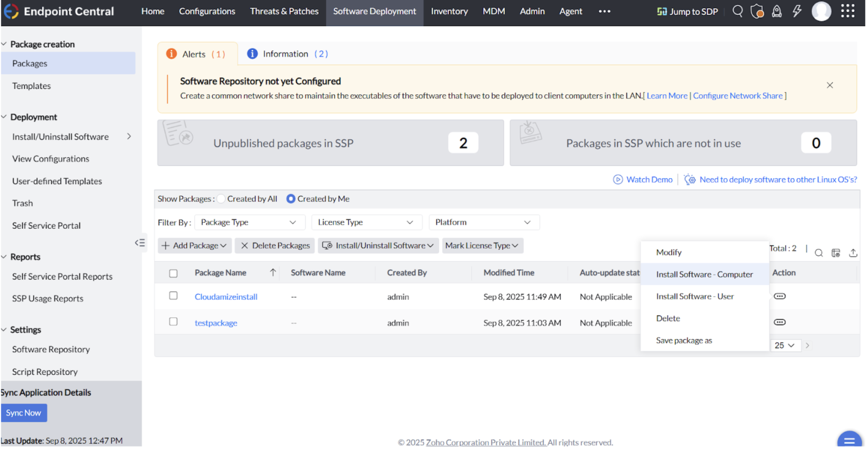Open the notifications rocket icon in header

[776, 11]
